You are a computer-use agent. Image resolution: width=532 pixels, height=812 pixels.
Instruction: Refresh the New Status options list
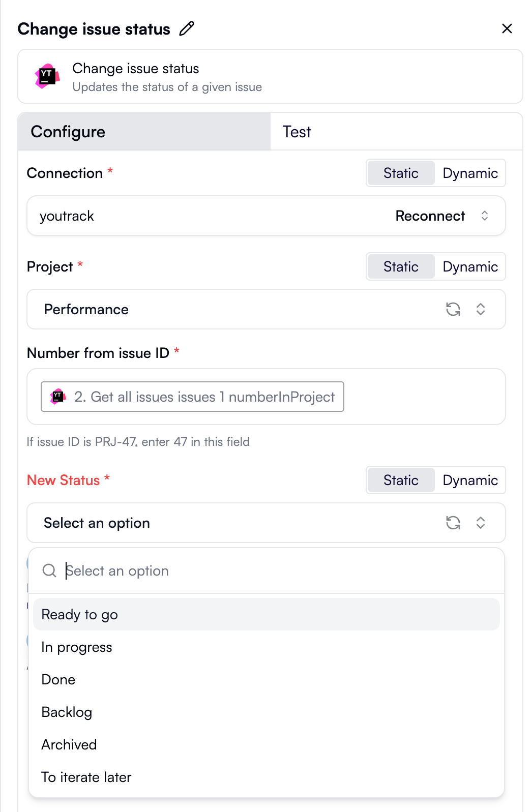tap(454, 523)
